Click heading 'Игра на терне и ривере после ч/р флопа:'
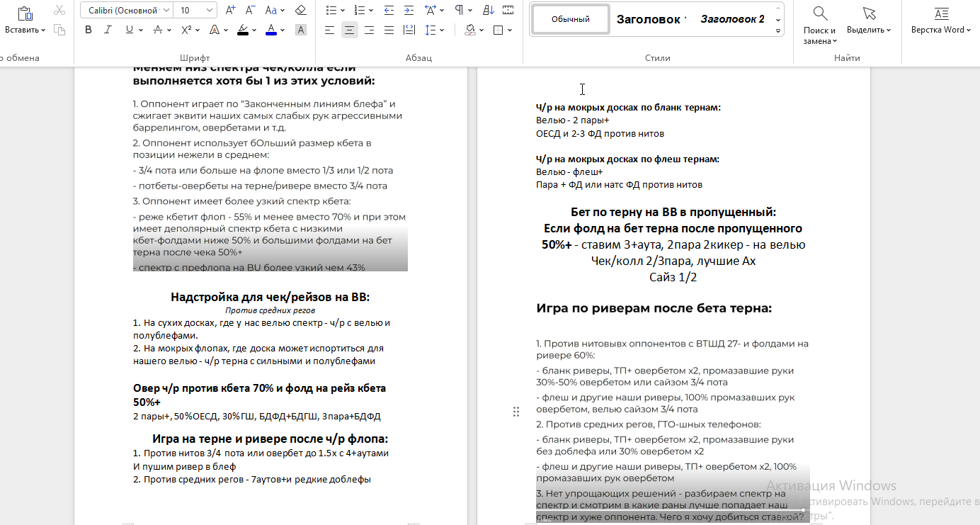The height and width of the screenshot is (525, 980). click(270, 439)
